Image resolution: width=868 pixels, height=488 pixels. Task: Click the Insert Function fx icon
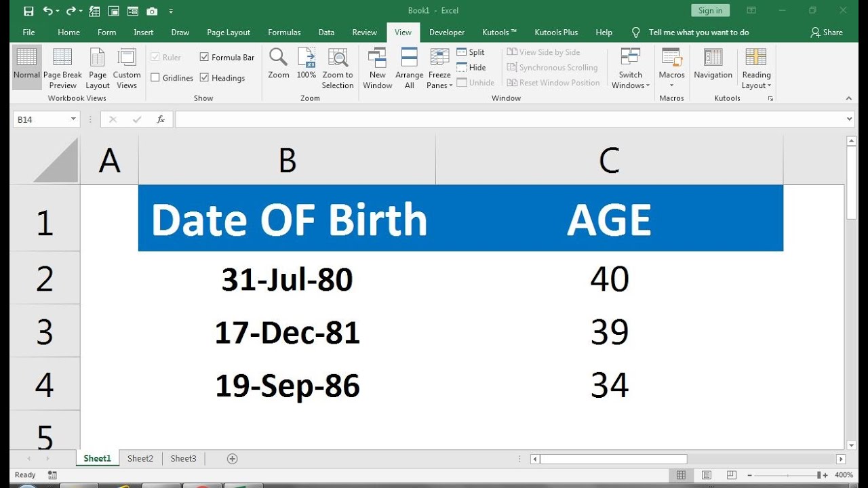[x=161, y=119]
